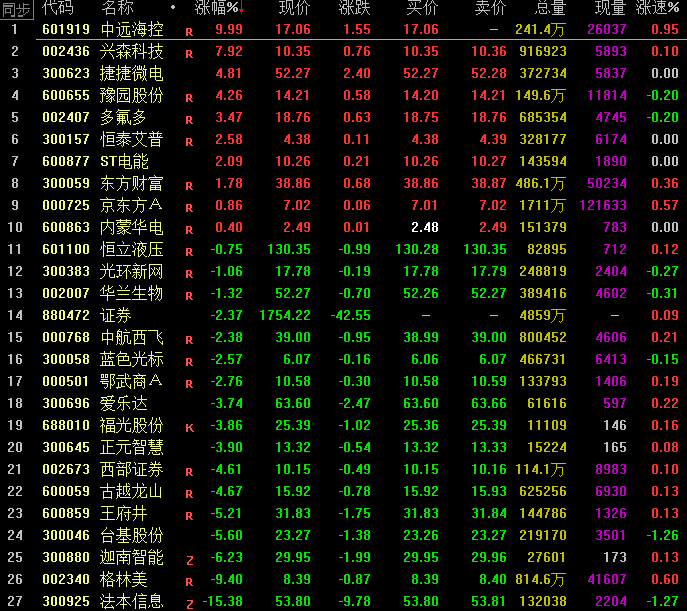Click the R marker on 西部证券 row
The height and width of the screenshot is (611, 687).
pyautogui.click(x=189, y=472)
